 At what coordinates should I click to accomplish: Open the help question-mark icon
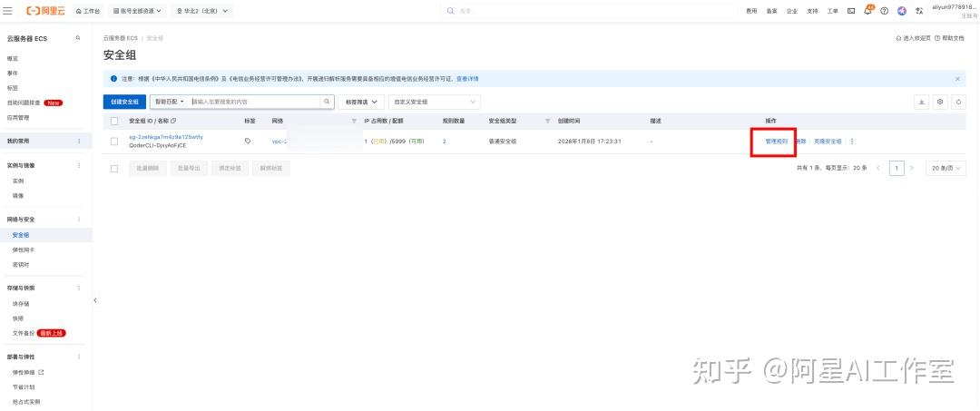point(885,11)
